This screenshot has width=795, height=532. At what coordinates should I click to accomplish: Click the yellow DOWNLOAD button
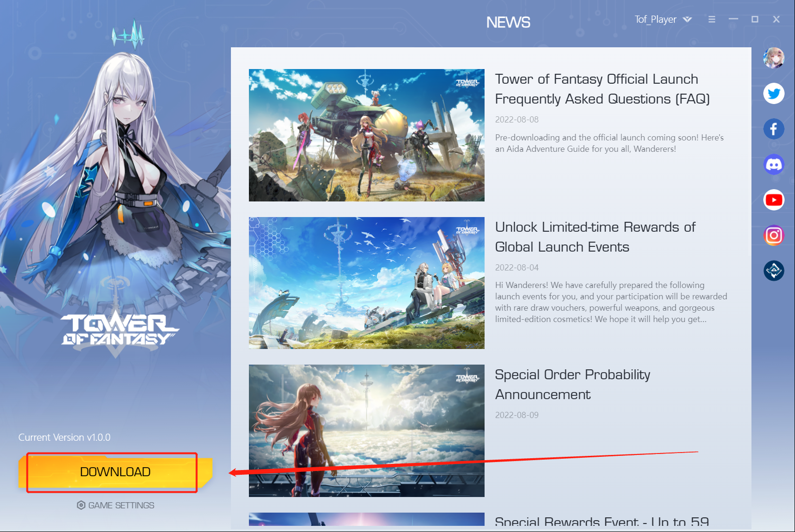[115, 472]
